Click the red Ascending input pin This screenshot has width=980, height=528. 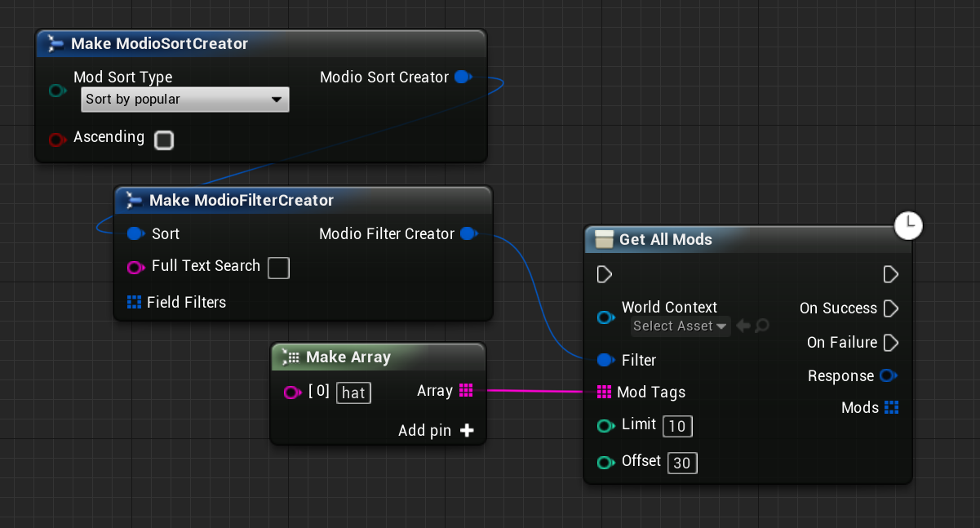click(57, 140)
